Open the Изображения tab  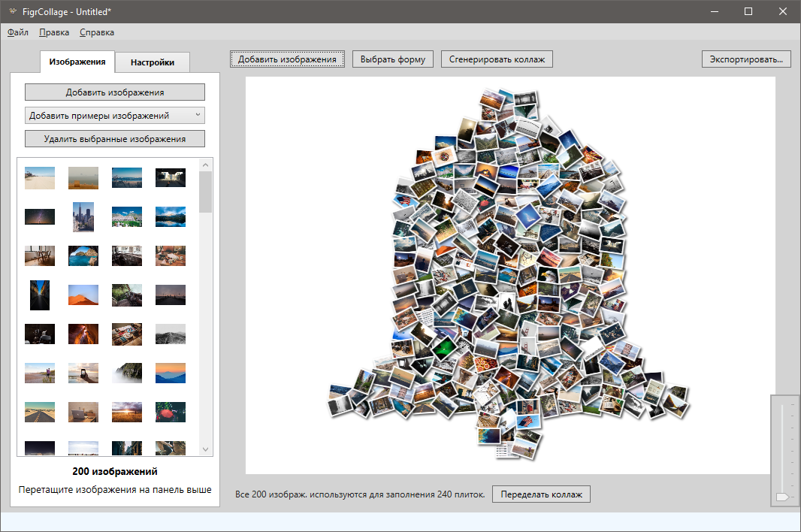point(77,62)
